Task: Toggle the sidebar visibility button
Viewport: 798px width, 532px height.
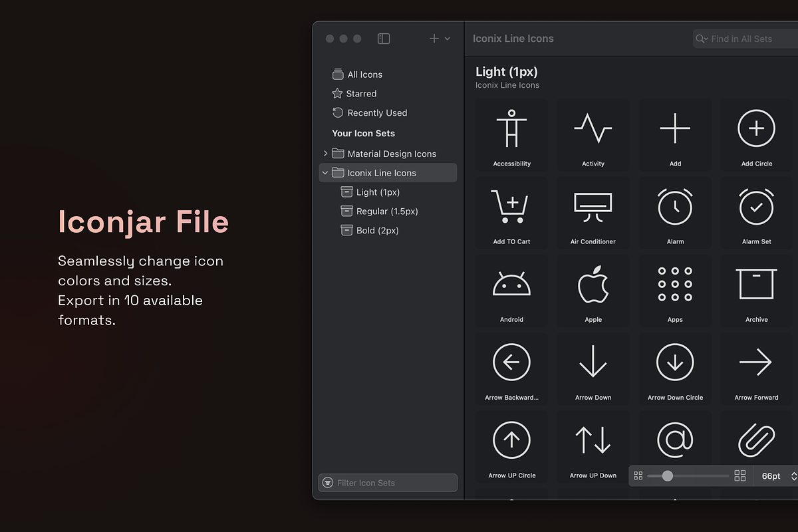Action: [384, 39]
